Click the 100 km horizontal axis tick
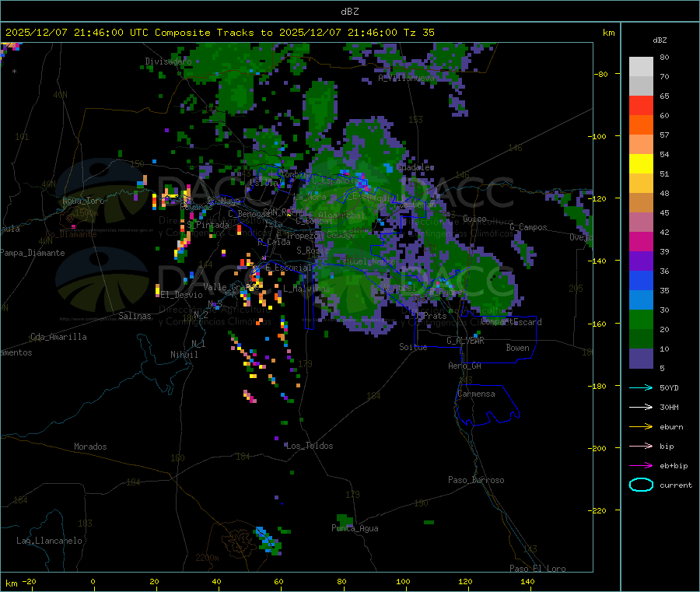Screen dimensions: 700x592 pos(403,581)
